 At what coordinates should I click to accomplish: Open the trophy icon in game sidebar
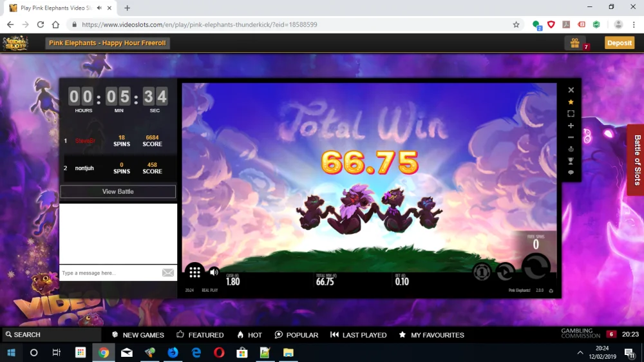point(571,161)
